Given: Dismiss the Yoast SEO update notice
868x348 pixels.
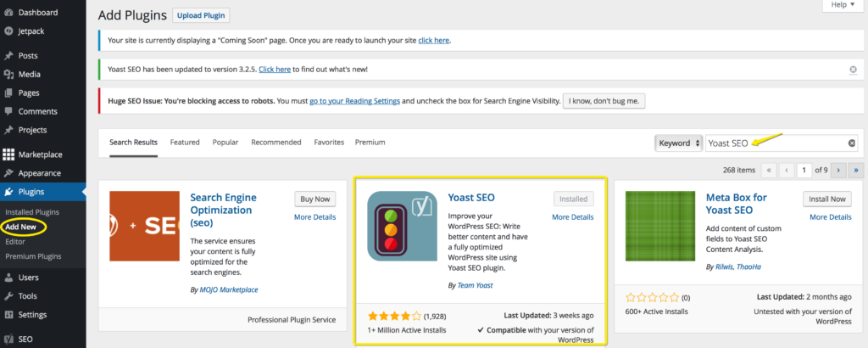Looking at the screenshot, I should 853,70.
